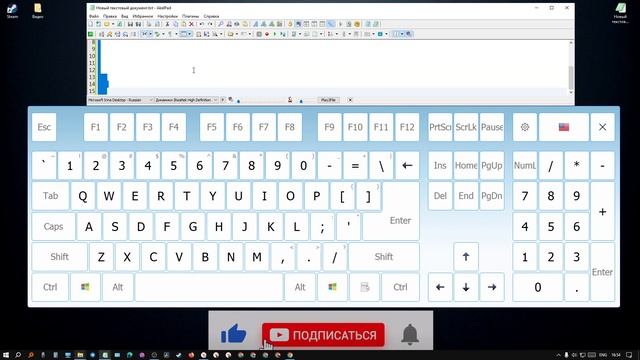Click the Backspace arrow key
This screenshot has height=360, width=640.
[x=407, y=165]
